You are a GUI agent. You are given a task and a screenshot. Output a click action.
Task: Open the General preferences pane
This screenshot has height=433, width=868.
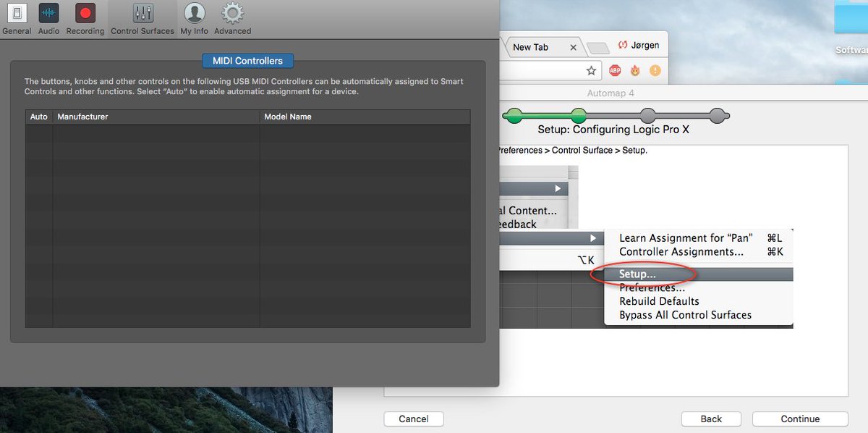pyautogui.click(x=17, y=19)
